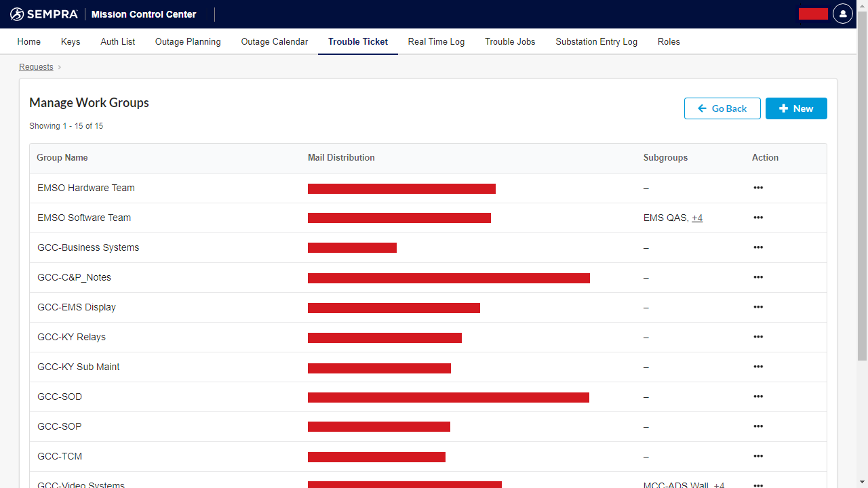This screenshot has width=868, height=488.
Task: Open the actions menu for GCC-EMS Display
Action: 758,307
